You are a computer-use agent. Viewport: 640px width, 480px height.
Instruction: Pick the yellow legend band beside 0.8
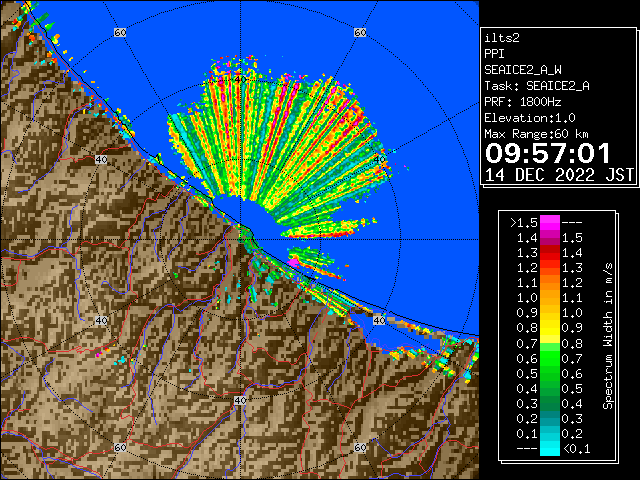[x=550, y=328]
